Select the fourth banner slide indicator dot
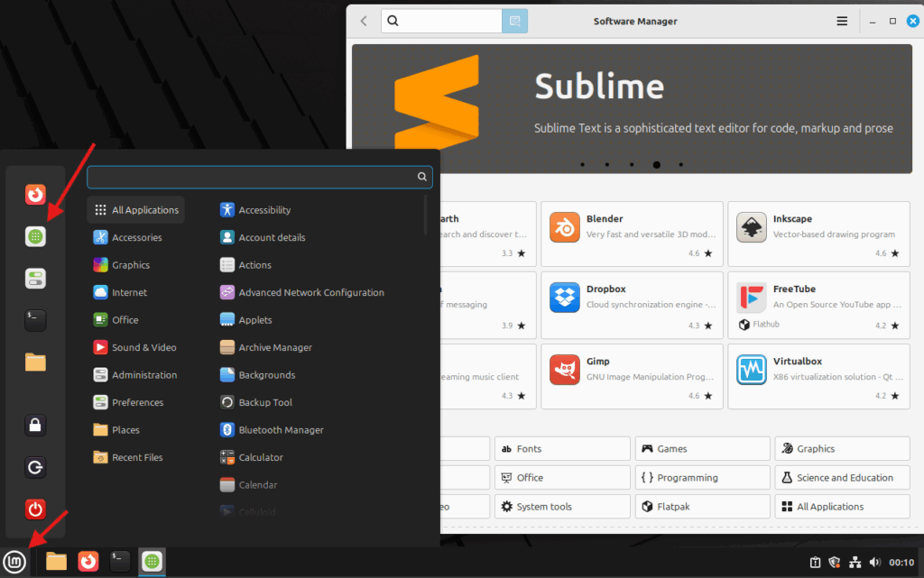Image resolution: width=924 pixels, height=578 pixels. tap(657, 165)
